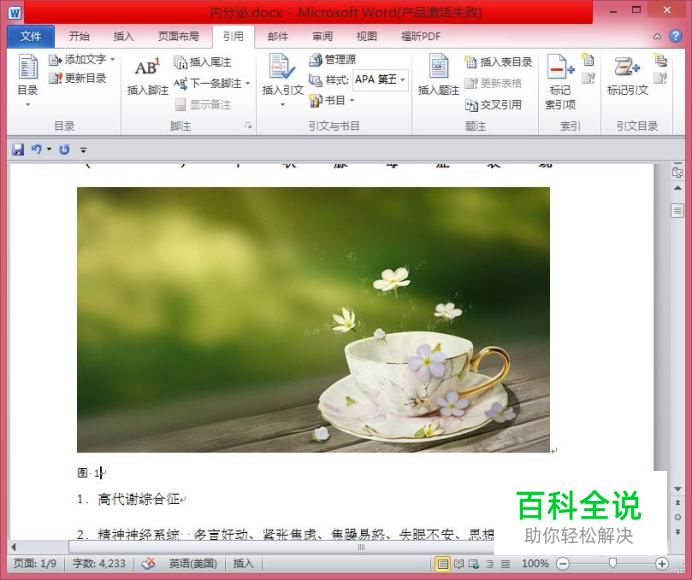
Task: Switch to Outline view button
Action: coord(490,564)
